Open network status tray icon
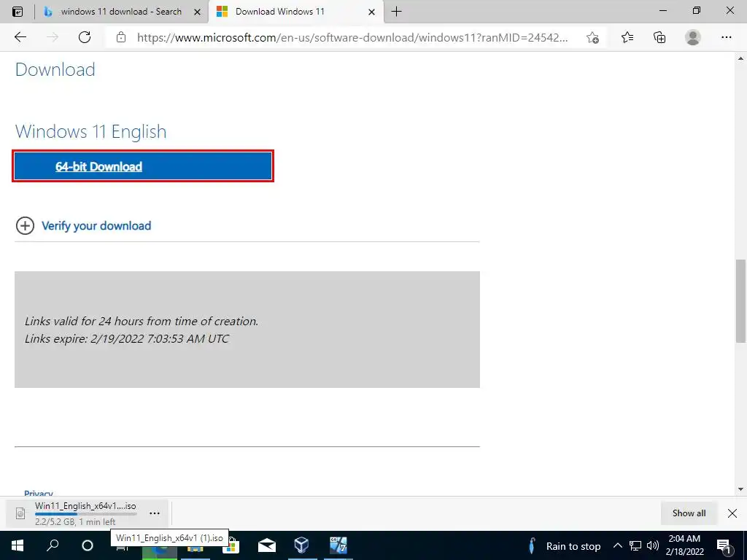This screenshot has width=747, height=560. (x=635, y=545)
